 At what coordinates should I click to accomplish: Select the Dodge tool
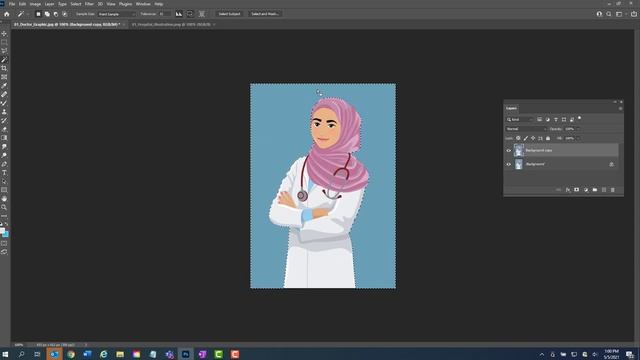tap(4, 155)
